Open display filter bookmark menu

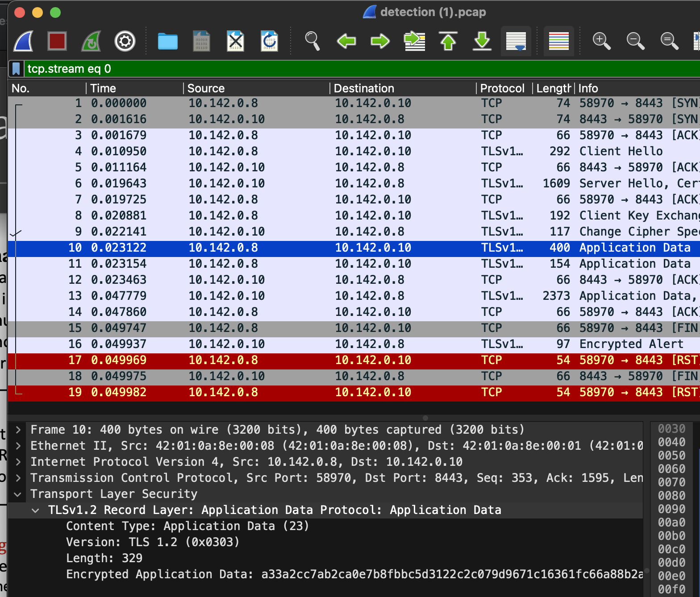click(x=16, y=69)
